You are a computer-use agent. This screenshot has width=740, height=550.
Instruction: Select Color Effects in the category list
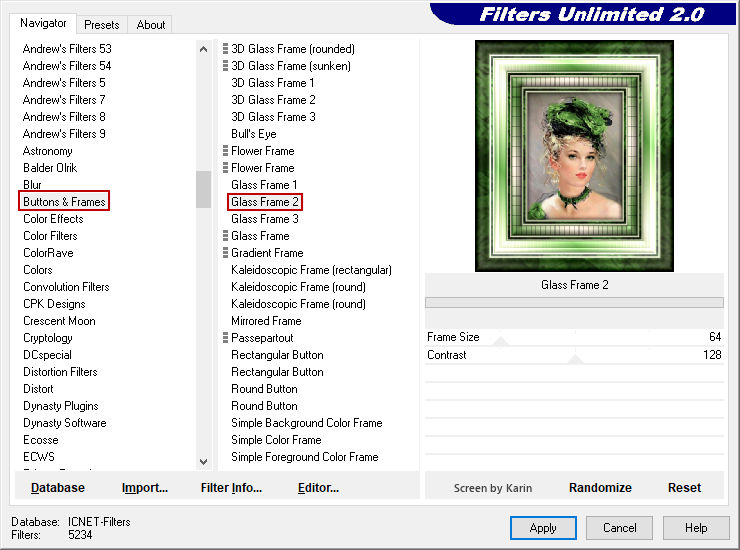click(54, 219)
